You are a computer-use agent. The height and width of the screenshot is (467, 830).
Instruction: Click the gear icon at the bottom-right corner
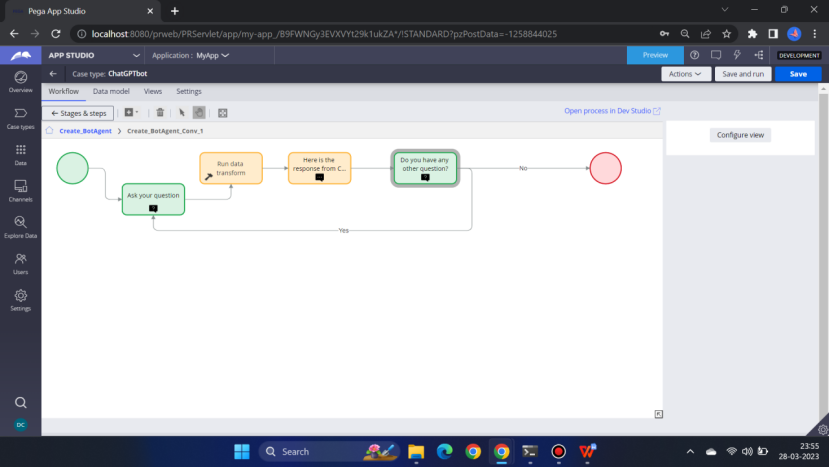point(823,430)
